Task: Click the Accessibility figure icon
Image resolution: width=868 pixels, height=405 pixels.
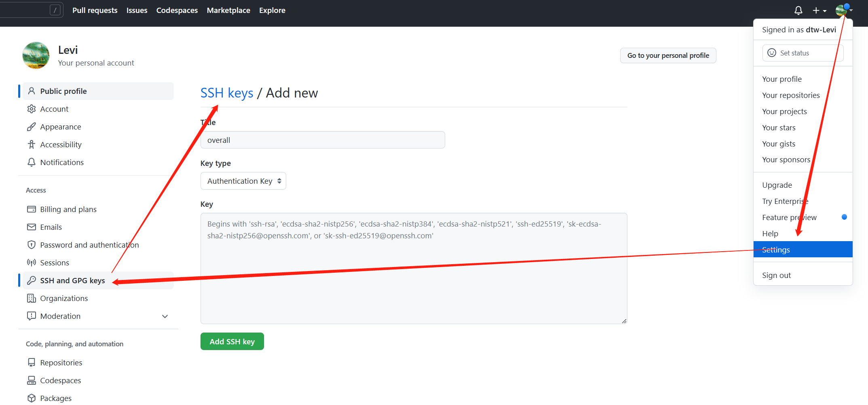Action: click(x=32, y=144)
